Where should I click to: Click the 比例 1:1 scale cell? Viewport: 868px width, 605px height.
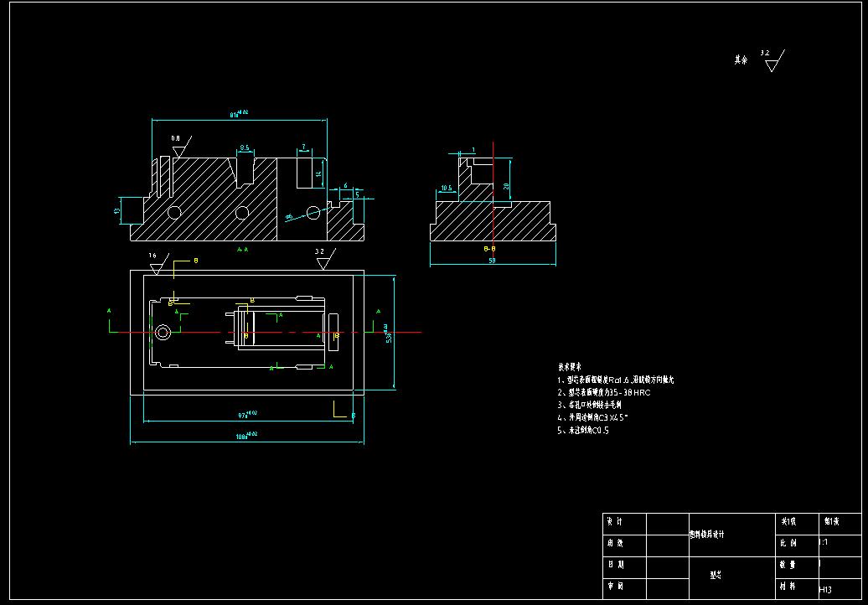click(x=822, y=544)
